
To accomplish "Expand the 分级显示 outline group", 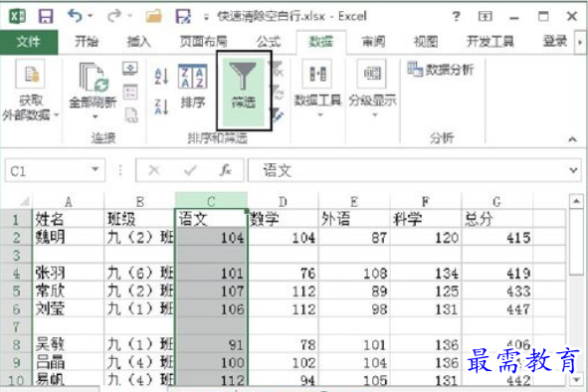I will click(x=372, y=90).
